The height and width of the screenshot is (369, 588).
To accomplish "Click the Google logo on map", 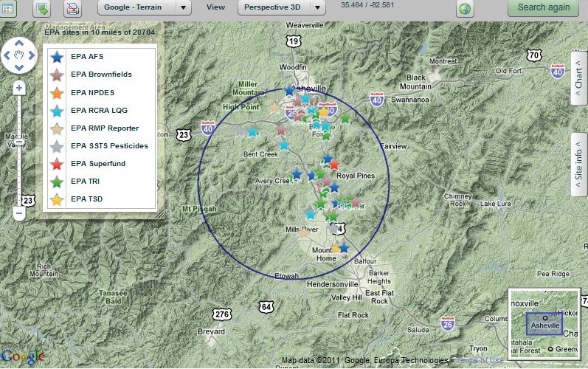I will coord(22,356).
